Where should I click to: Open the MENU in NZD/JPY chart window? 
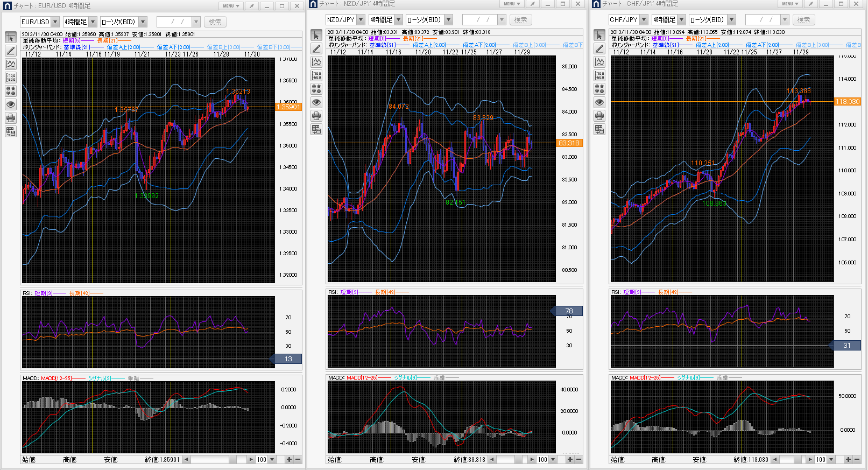point(511,4)
